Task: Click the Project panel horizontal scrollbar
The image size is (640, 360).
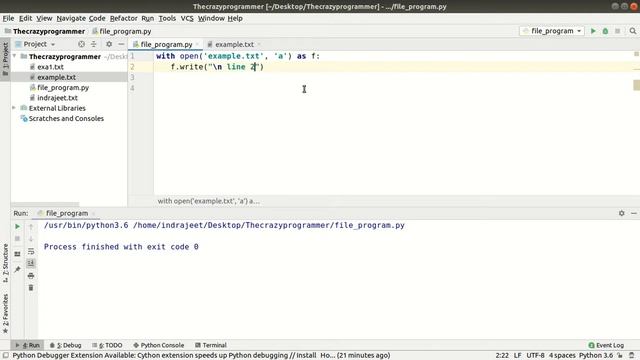Action: (x=45, y=204)
